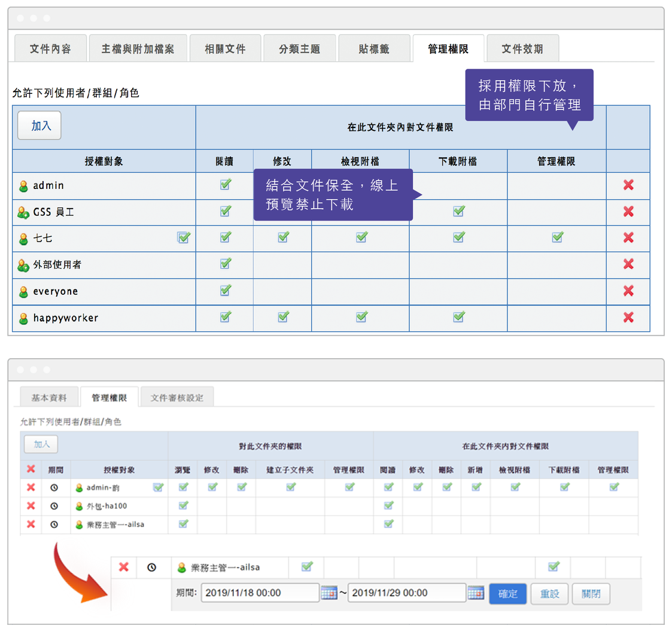Click the 授權對象 header in upper table
This screenshot has height=635, width=672.
point(104,161)
